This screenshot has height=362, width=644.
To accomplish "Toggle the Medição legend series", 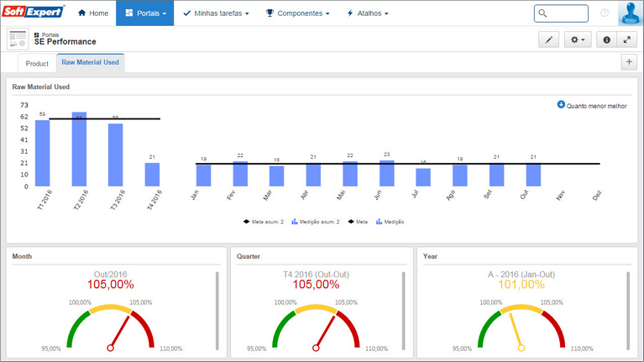I will (x=390, y=222).
